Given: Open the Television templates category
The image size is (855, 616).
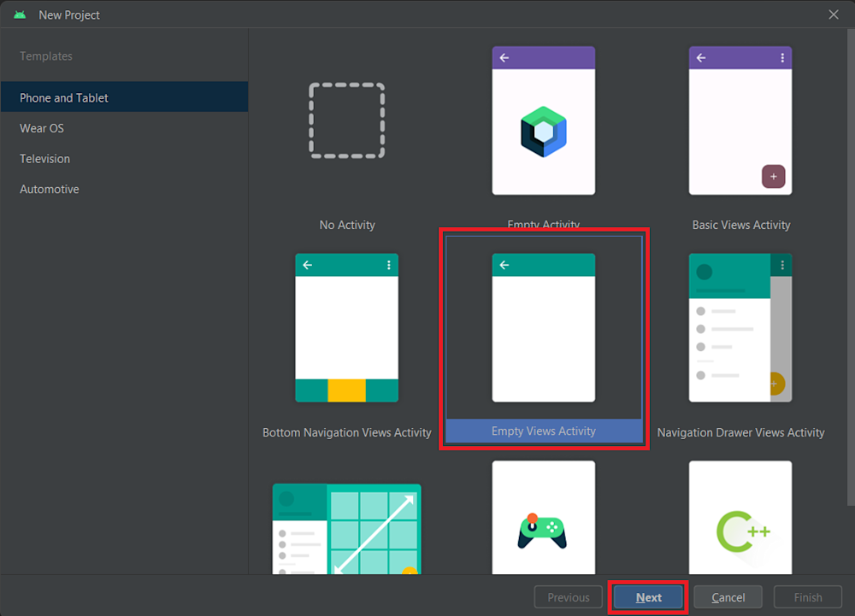Looking at the screenshot, I should 44,158.
